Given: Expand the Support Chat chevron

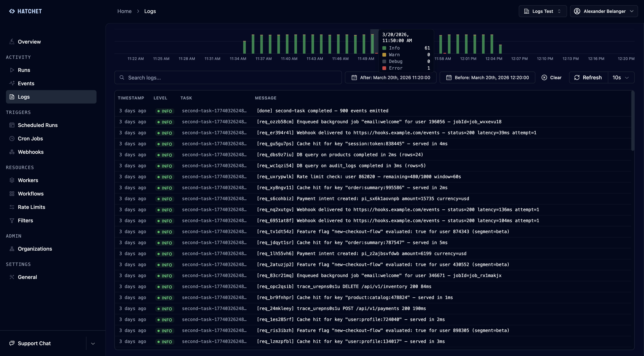Looking at the screenshot, I should pyautogui.click(x=93, y=344).
